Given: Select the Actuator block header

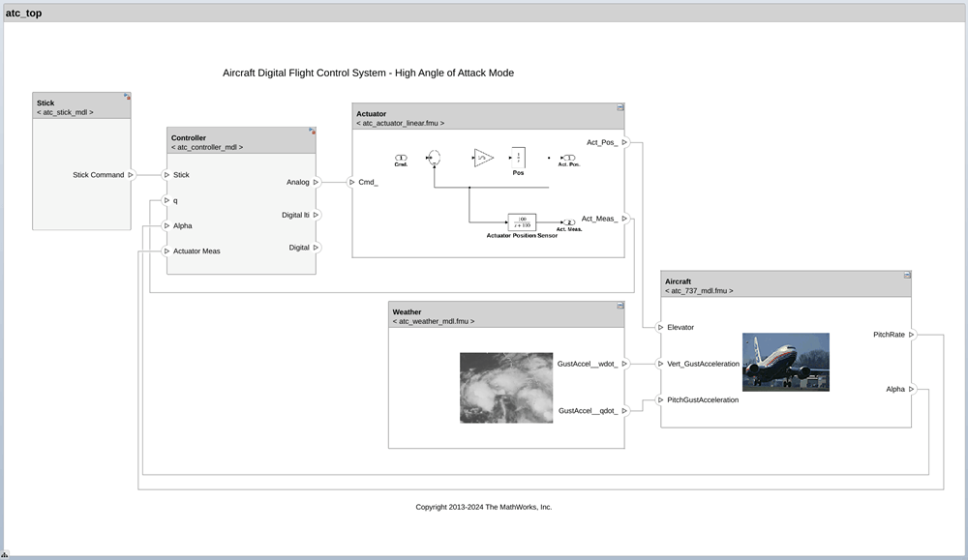Looking at the screenshot, I should pos(488,117).
